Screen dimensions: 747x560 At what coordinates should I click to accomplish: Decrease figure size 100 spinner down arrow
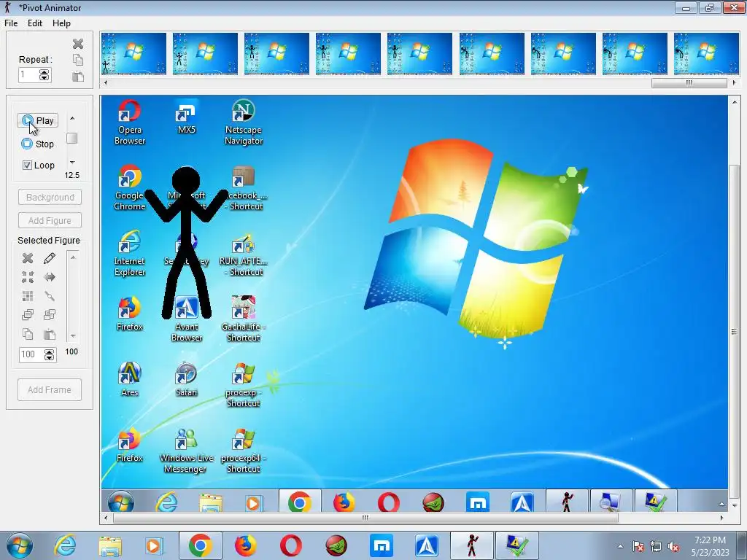tap(49, 357)
